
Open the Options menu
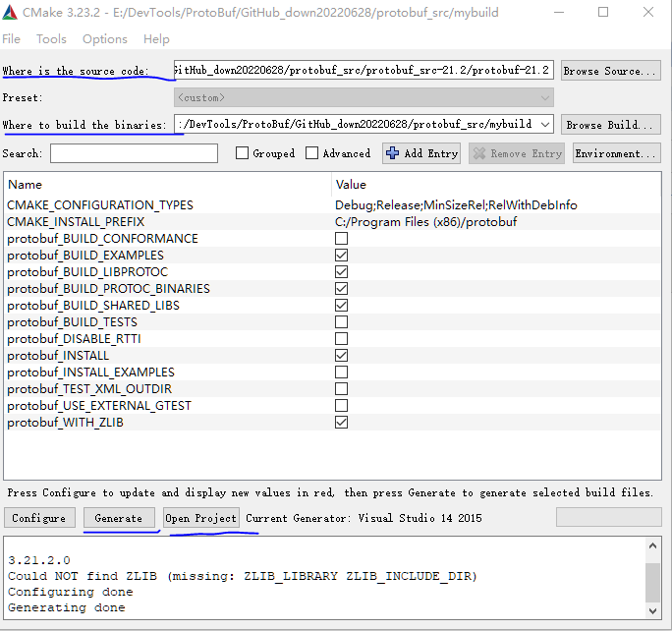pos(105,39)
